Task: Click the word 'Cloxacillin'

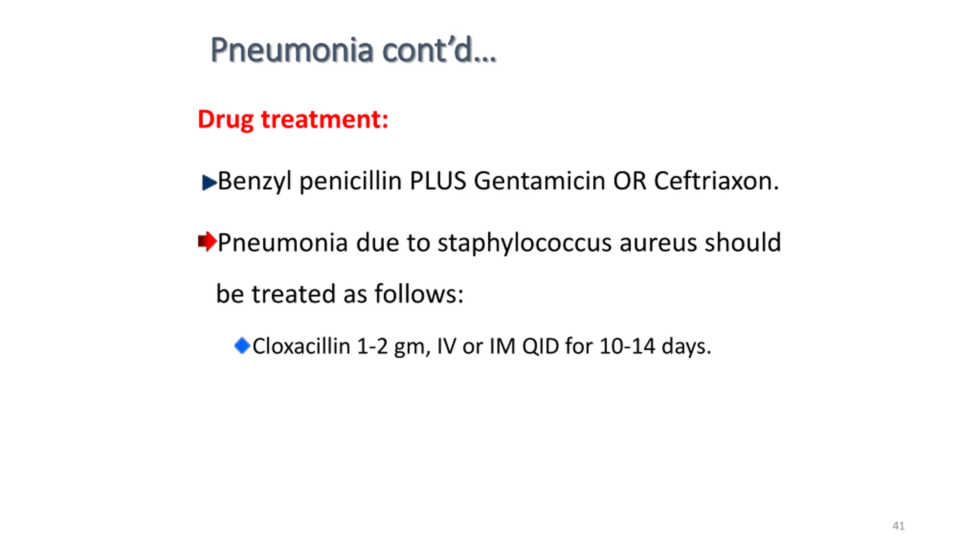Action: pyautogui.click(x=301, y=346)
